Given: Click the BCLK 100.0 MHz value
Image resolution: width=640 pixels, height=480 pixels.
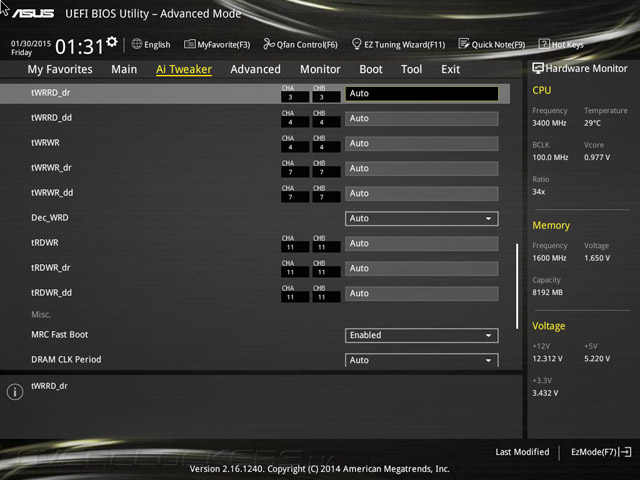Looking at the screenshot, I should click(550, 157).
